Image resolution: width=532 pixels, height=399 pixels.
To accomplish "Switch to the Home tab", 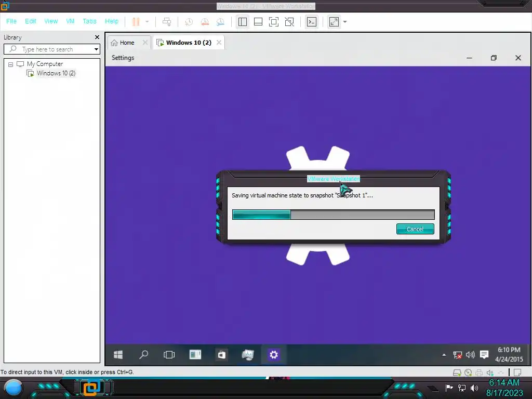I will click(x=127, y=43).
